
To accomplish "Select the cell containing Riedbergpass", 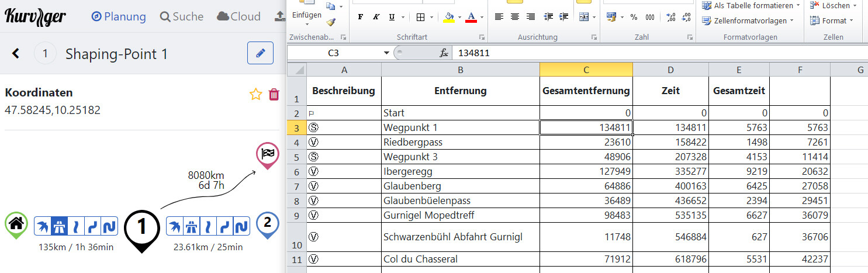I will pos(460,142).
